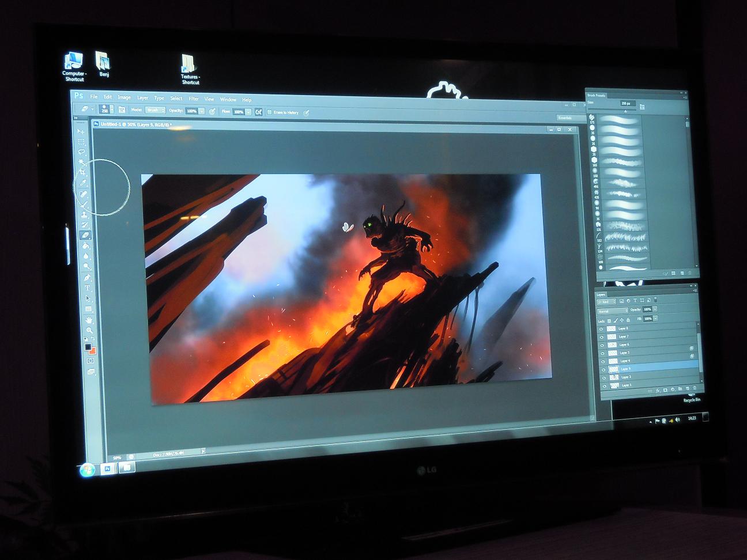Choose the Paint Bucket tool
The width and height of the screenshot is (747, 560).
[85, 245]
